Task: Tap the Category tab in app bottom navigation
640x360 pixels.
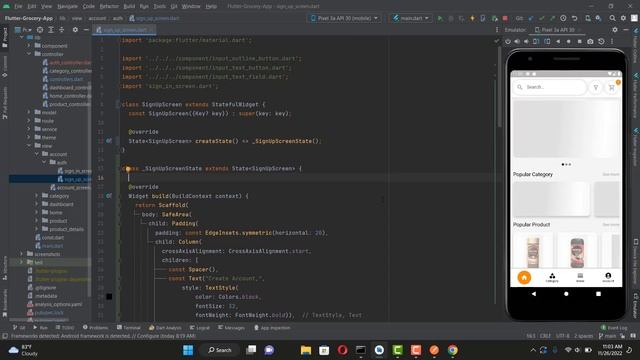Action: (x=552, y=278)
